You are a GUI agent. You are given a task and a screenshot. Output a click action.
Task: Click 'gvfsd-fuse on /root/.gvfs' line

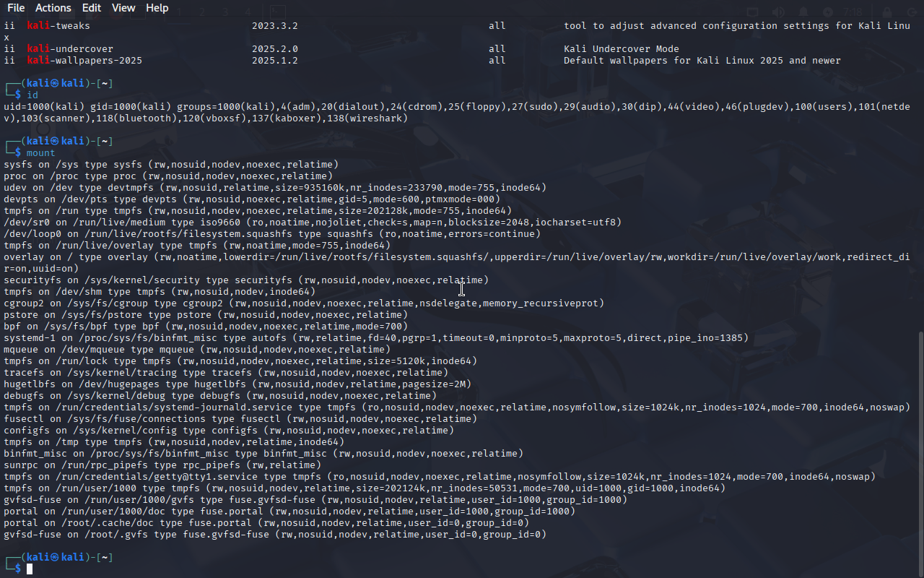pyautogui.click(x=275, y=534)
